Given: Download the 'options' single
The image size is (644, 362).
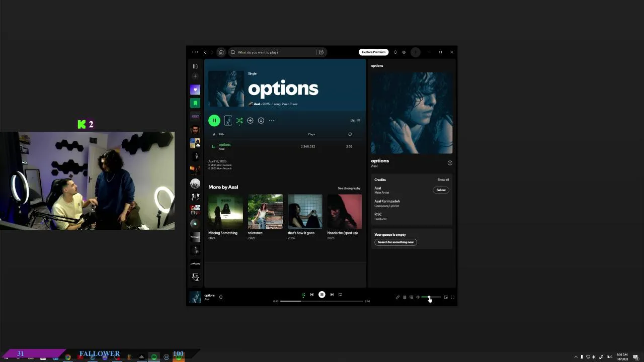Looking at the screenshot, I should tap(261, 121).
